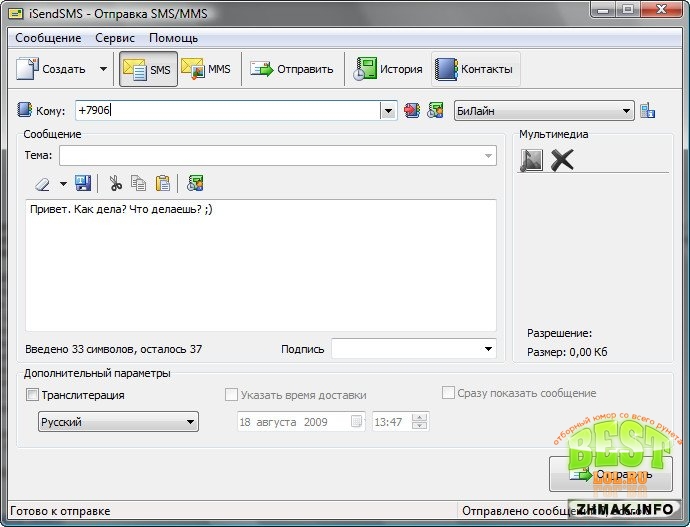Screen dimensions: 690x527
Task: Switch to SMS mode
Action: (148, 69)
